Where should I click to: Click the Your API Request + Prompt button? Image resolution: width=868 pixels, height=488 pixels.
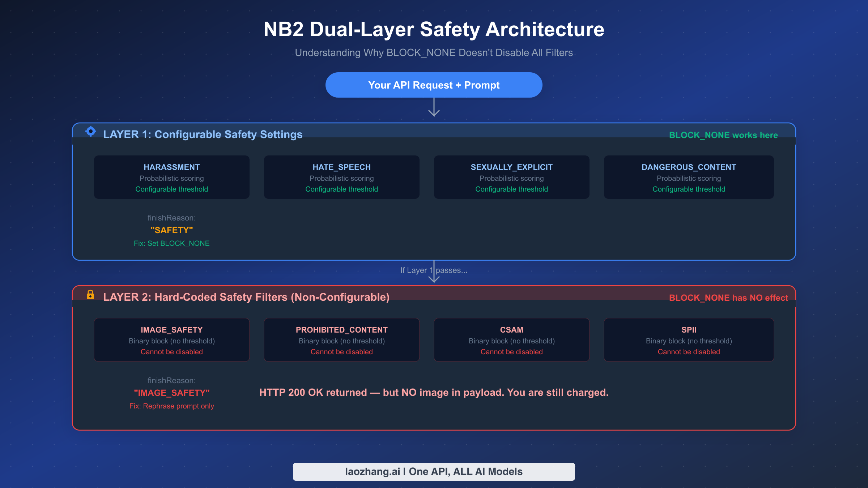coord(434,85)
